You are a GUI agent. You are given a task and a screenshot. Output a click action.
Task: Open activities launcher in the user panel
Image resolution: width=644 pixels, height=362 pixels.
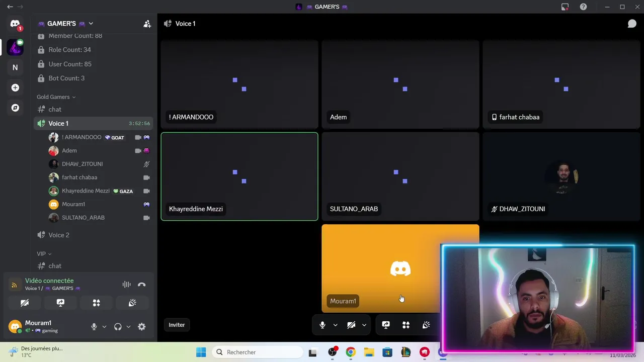[x=96, y=303]
